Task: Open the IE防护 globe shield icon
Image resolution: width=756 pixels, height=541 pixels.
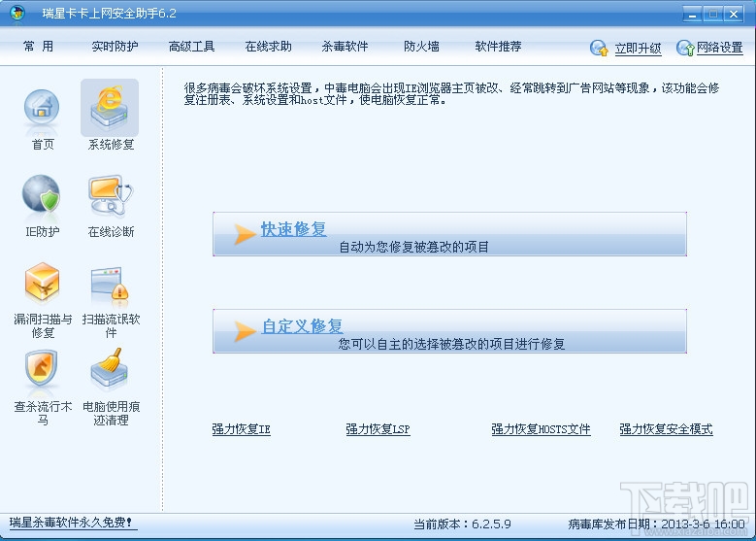Action: click(42, 194)
